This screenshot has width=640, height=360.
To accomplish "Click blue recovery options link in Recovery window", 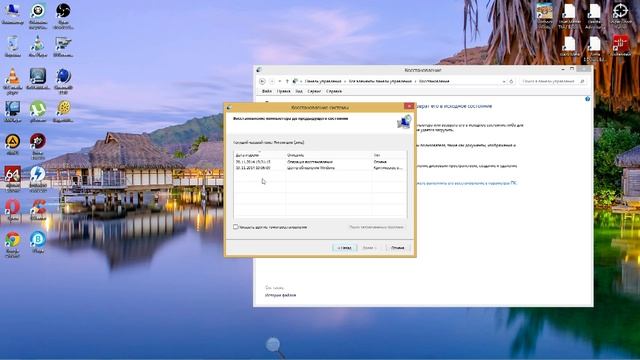I will (x=467, y=183).
